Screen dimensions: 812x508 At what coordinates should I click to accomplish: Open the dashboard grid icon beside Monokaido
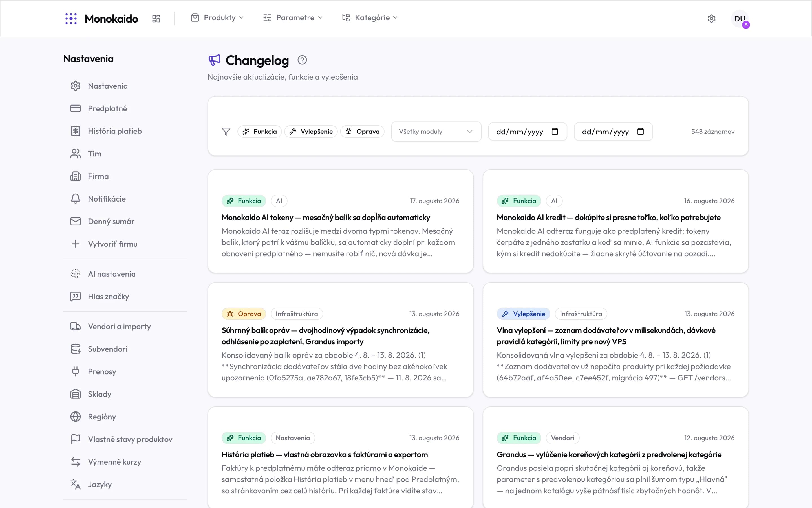156,18
